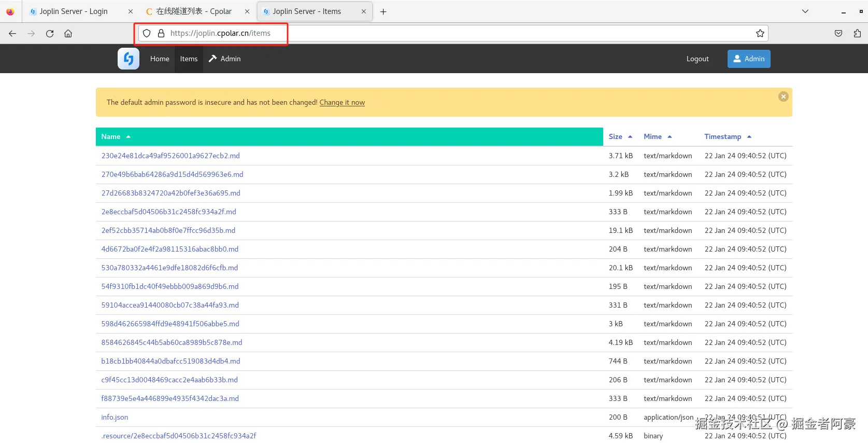Image resolution: width=868 pixels, height=443 pixels.
Task: Click the shield tracking protection icon
Action: [x=147, y=33]
